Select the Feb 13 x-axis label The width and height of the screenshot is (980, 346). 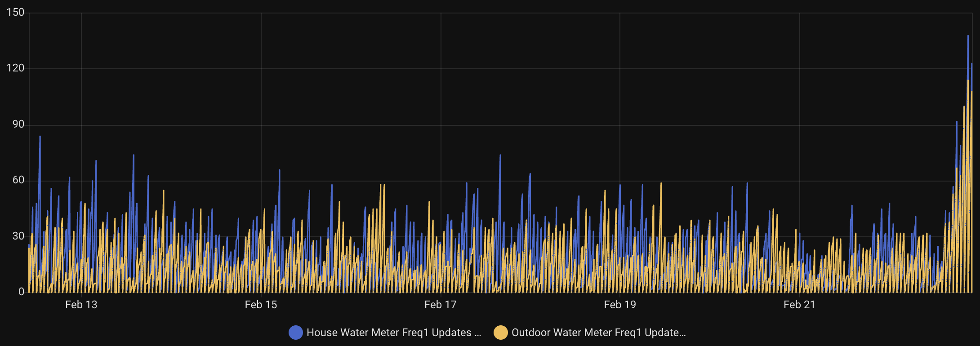pos(81,305)
